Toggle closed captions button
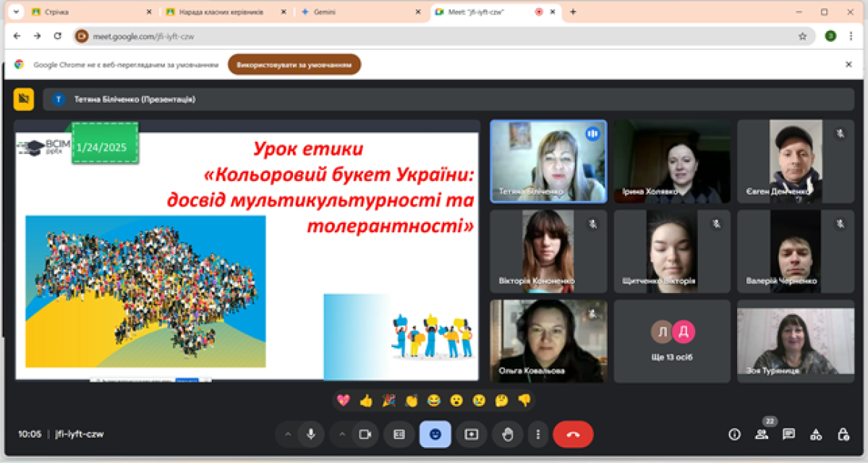The height and width of the screenshot is (463, 868). click(x=399, y=434)
